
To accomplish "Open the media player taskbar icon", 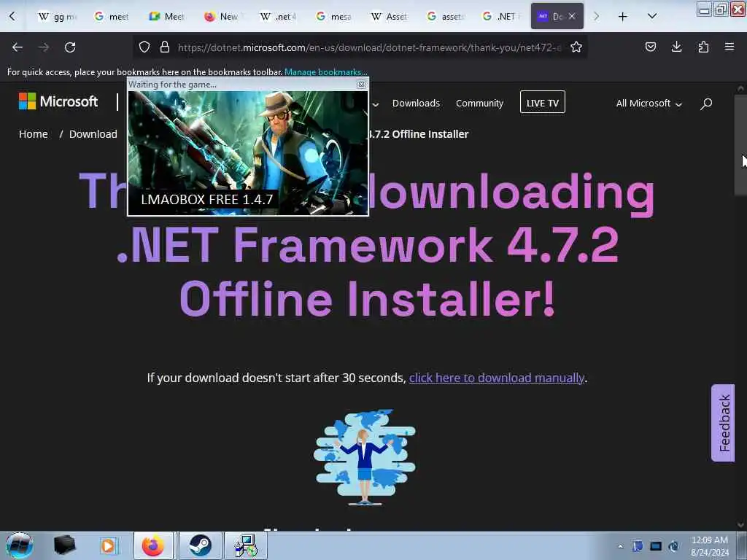I will [x=108, y=545].
